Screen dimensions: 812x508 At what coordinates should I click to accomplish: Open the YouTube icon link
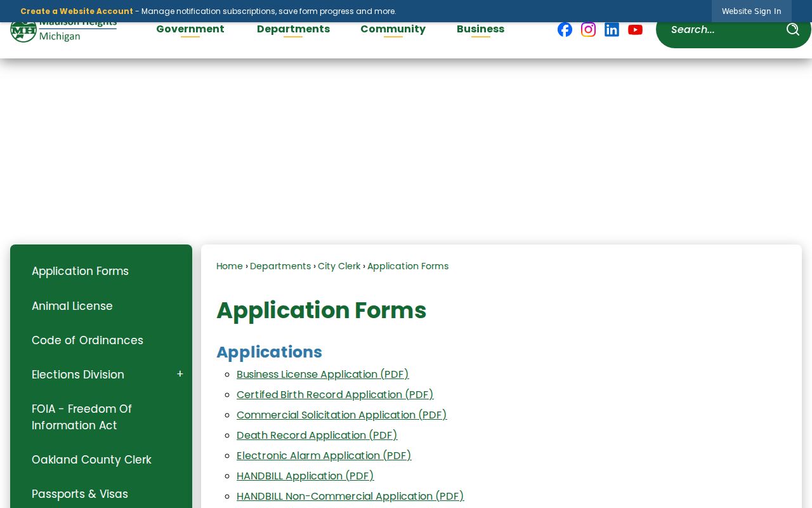pos(635,30)
